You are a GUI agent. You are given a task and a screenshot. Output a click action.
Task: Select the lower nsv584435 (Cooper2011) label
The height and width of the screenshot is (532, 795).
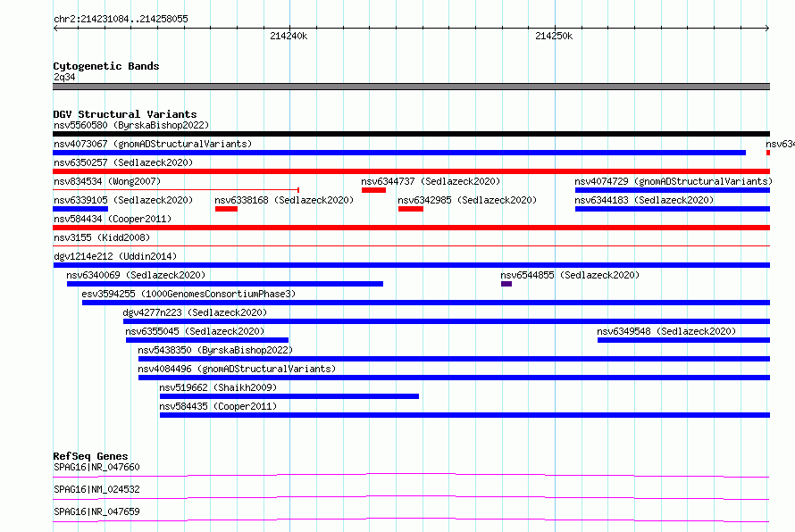218,406
